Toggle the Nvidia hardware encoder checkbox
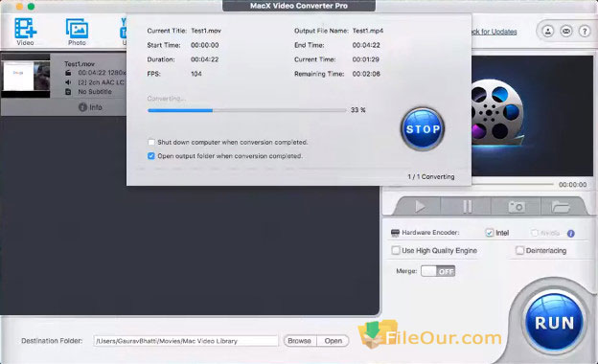Viewport: 598px width, 364px height. tap(535, 233)
